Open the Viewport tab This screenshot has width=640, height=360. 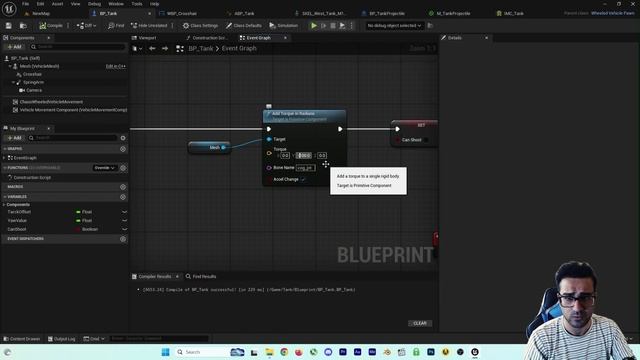(x=147, y=38)
